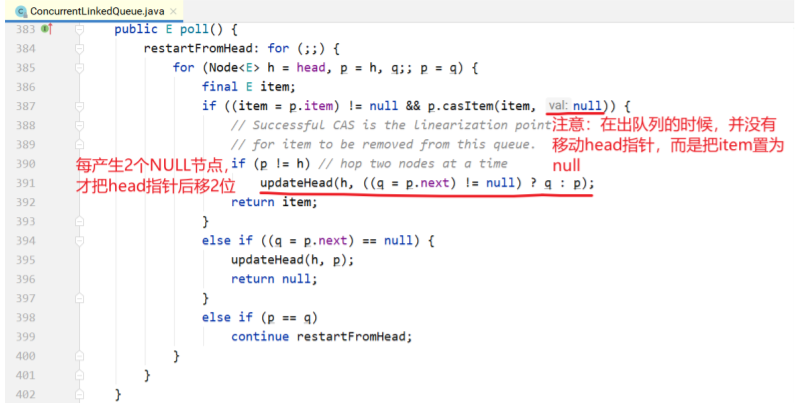The image size is (798, 403).
Task: Click the fold end marker on line 393
Action: pyautogui.click(x=80, y=221)
